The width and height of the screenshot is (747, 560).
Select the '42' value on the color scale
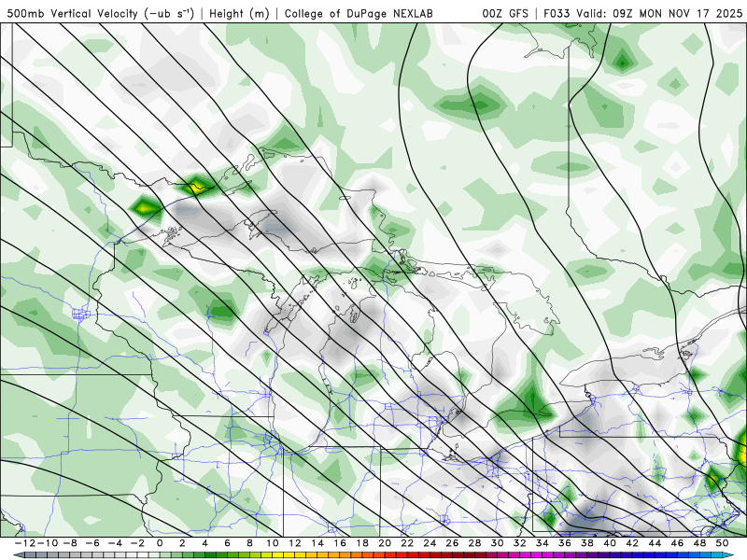(632, 543)
